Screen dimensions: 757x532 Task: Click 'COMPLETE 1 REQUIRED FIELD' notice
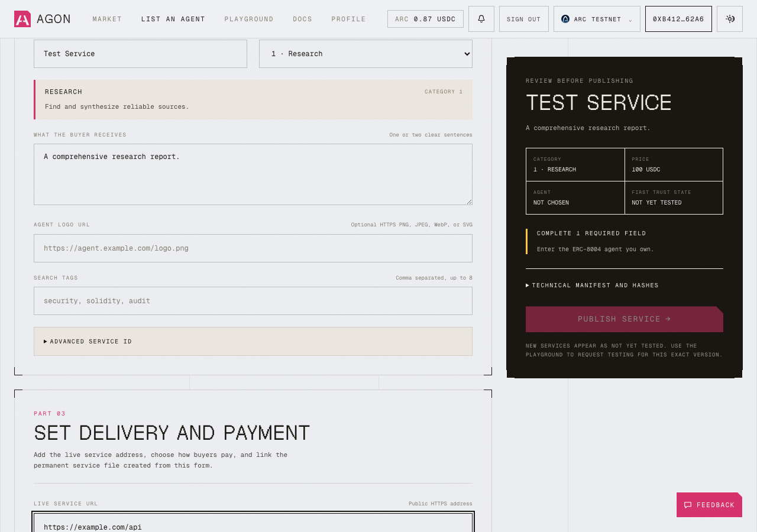(591, 233)
